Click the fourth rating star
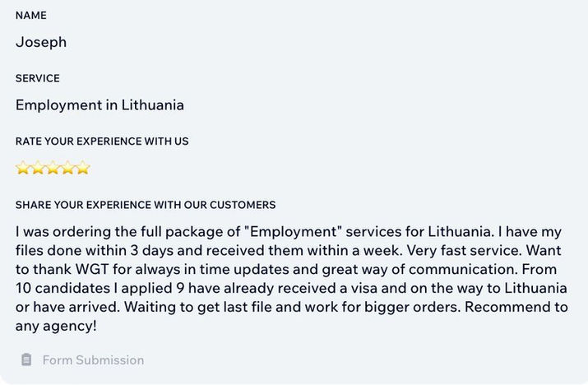This screenshot has width=588, height=385. pos(67,169)
